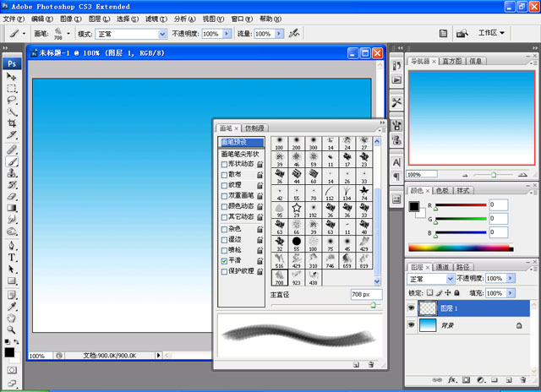This screenshot has width=541, height=392.
Task: Select 画笔预设 in Brushes panel
Action: [x=241, y=142]
